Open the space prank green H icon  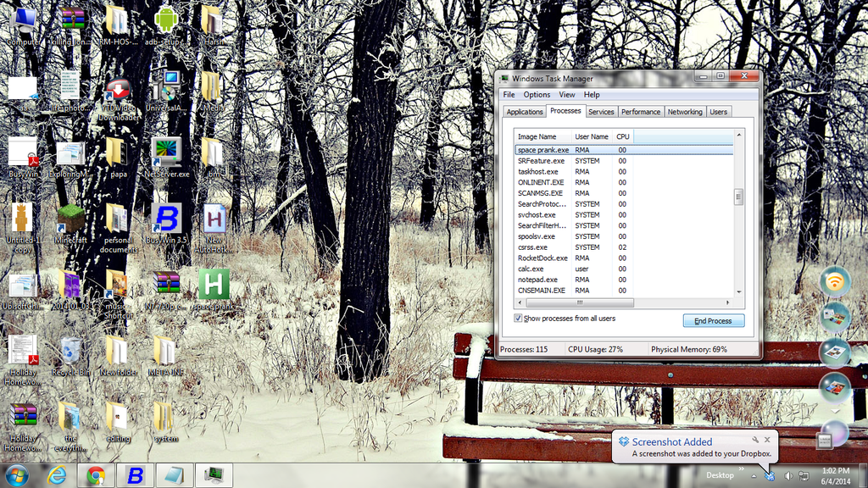pyautogui.click(x=214, y=290)
